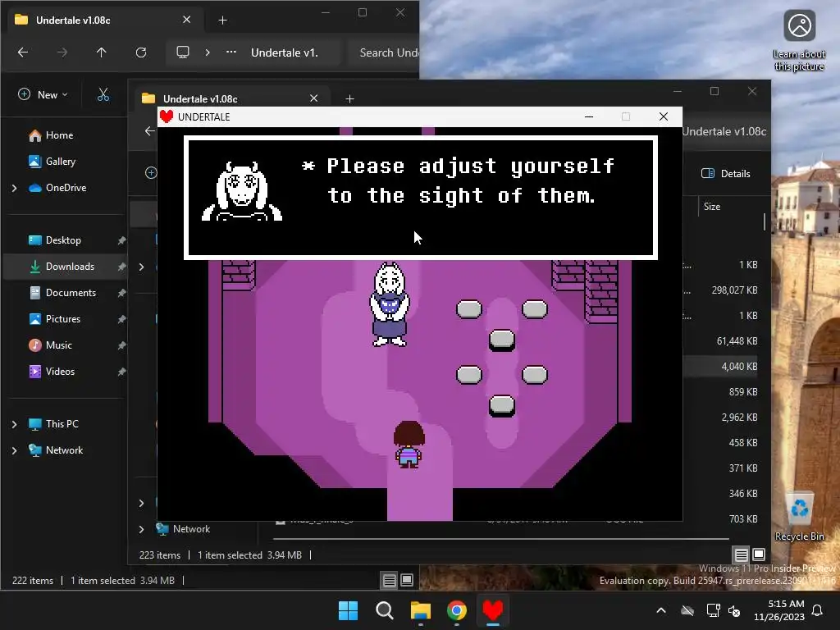Image resolution: width=840 pixels, height=630 pixels.
Task: Click pin icon beside Videos
Action: [121, 372]
